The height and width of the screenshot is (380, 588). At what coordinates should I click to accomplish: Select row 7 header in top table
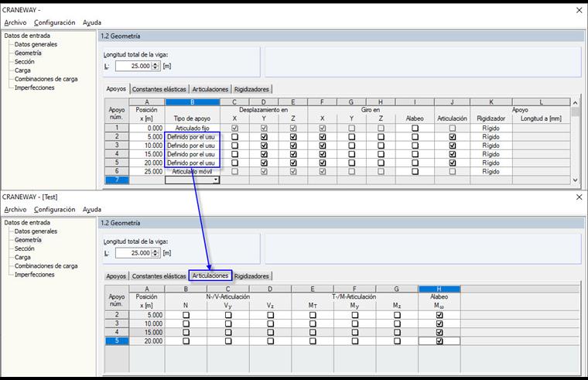[x=117, y=180]
